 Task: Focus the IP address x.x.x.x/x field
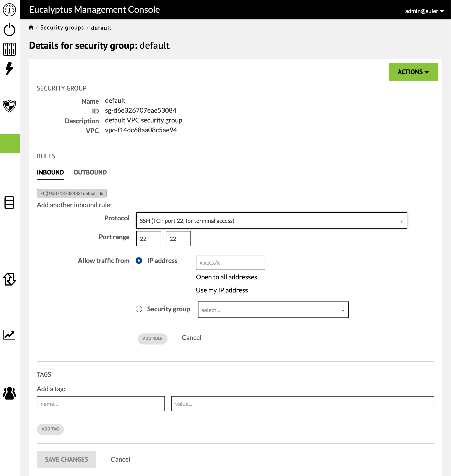point(231,262)
